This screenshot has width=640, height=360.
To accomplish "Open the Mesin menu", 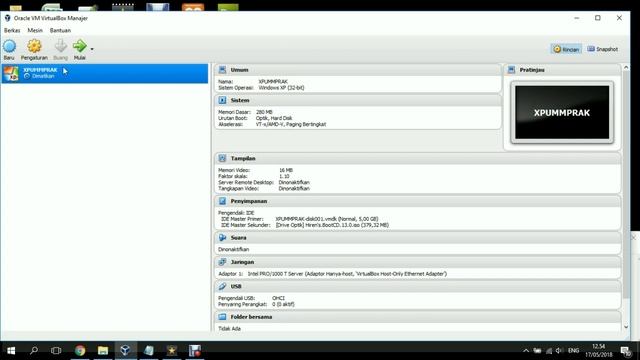I will 35,30.
